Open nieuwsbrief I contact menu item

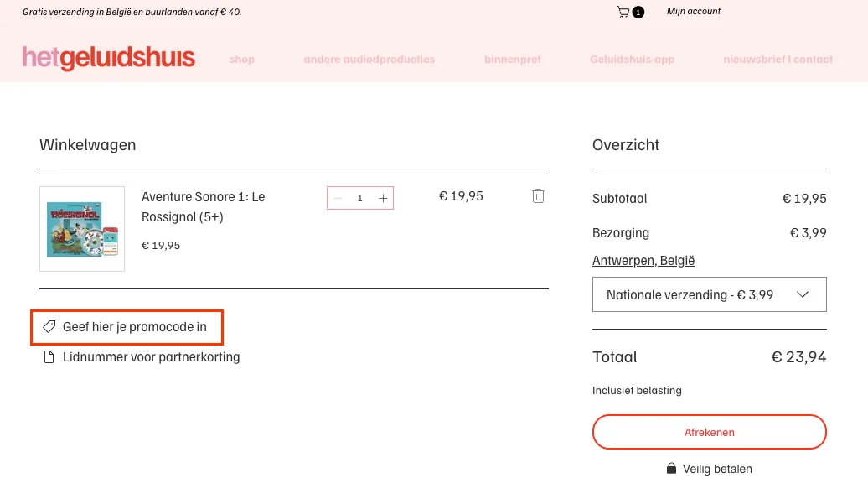pos(778,60)
